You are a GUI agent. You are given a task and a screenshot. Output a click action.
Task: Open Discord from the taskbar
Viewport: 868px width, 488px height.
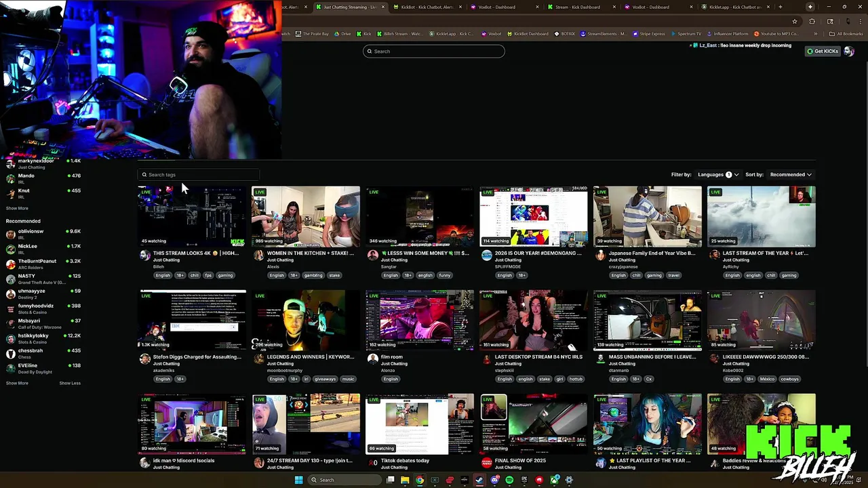coord(494,480)
